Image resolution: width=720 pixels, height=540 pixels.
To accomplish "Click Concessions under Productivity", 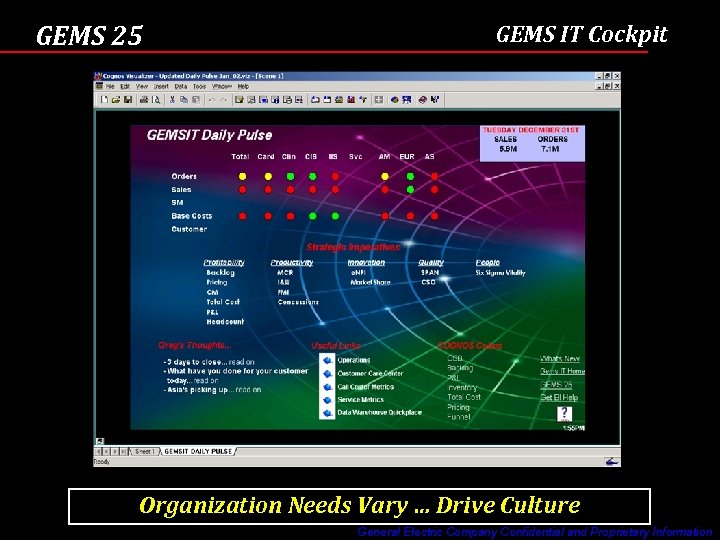I will tap(298, 302).
